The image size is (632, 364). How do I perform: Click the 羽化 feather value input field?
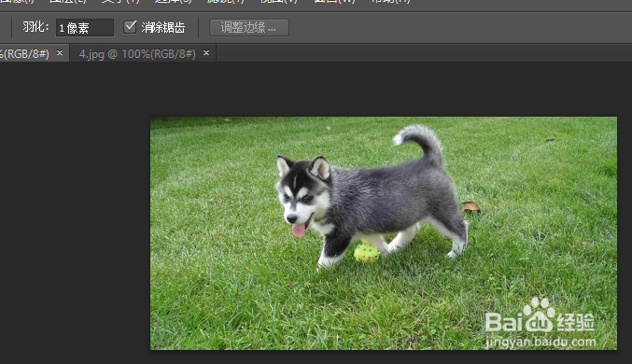pos(85,28)
